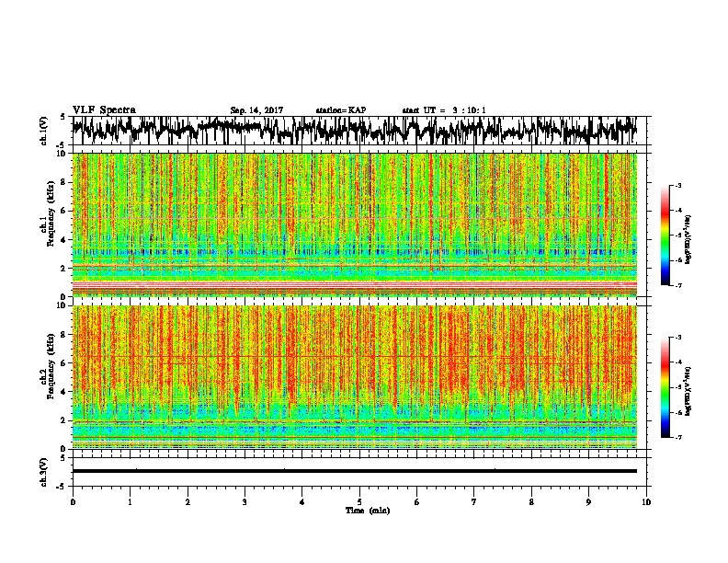This screenshot has width=728, height=563.
Task: Click the ch.3(V) axis label
Action: (x=44, y=472)
